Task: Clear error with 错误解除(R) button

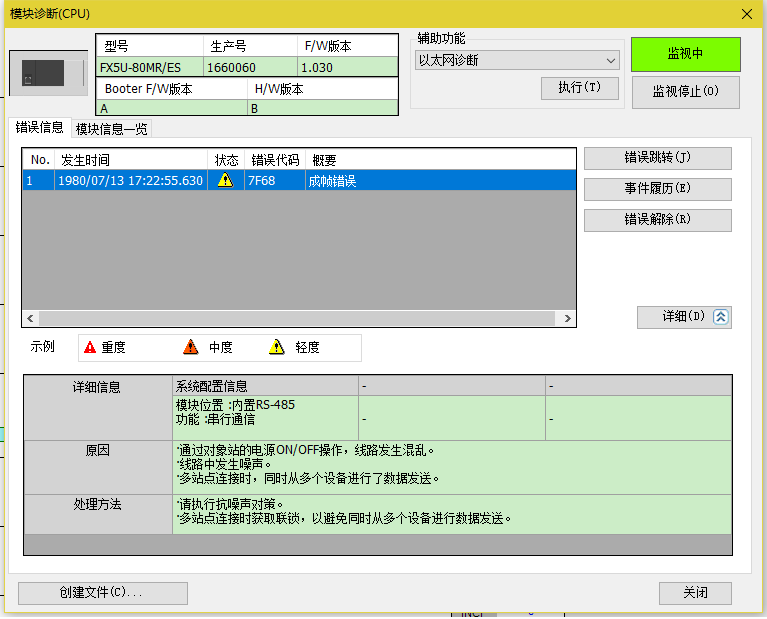Action: [657, 220]
